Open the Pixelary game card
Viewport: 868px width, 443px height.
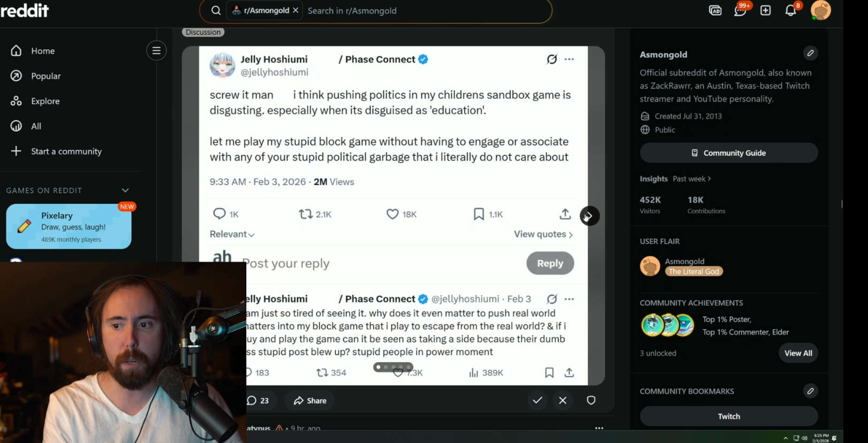coord(69,226)
